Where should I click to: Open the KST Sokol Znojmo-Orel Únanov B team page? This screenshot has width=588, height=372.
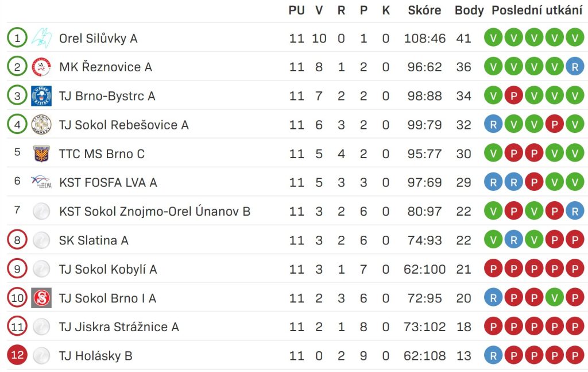click(154, 212)
